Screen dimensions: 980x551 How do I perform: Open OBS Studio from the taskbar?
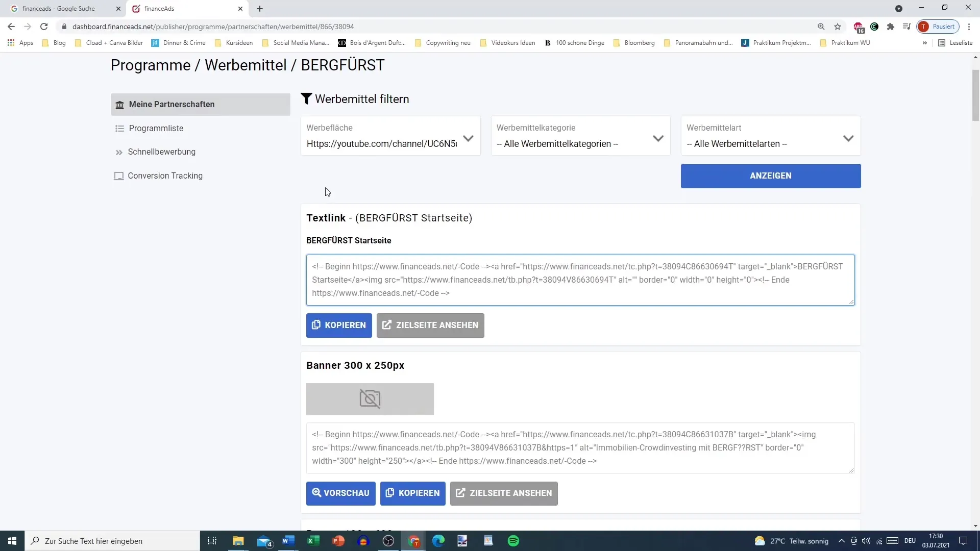(388, 541)
